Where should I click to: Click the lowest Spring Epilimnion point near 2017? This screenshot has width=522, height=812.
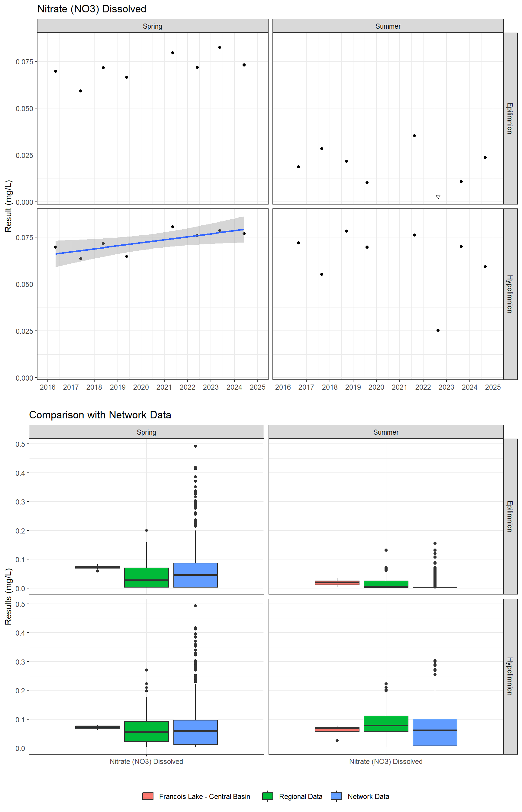click(81, 91)
